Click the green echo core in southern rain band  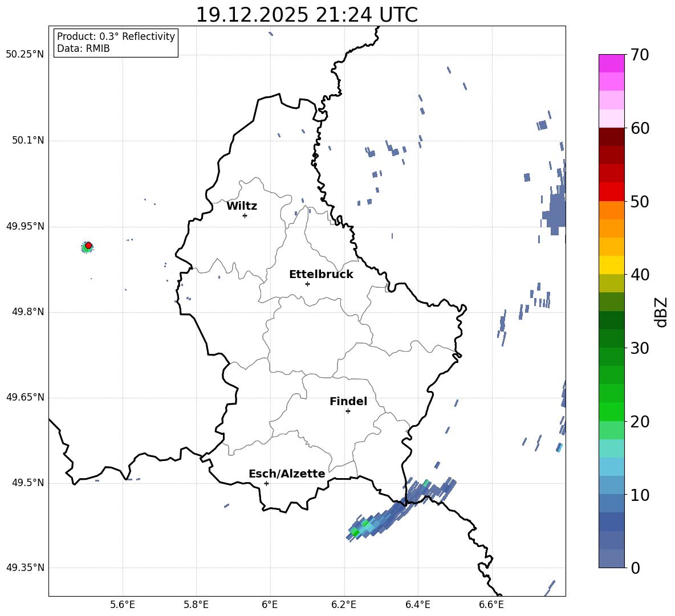point(356,533)
